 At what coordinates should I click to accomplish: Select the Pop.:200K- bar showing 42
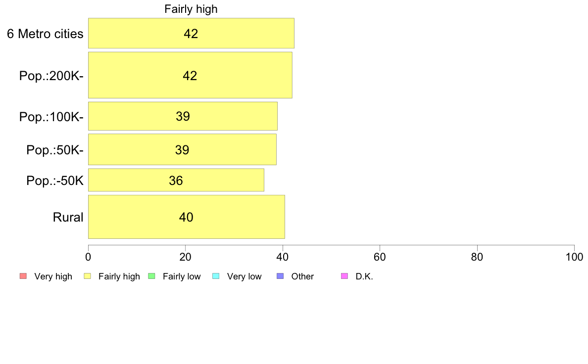pos(190,75)
